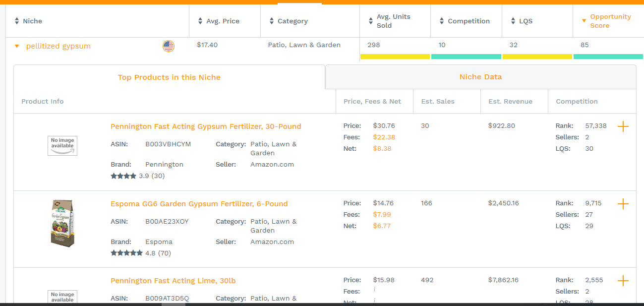Select the $30.76 price value

(x=384, y=126)
